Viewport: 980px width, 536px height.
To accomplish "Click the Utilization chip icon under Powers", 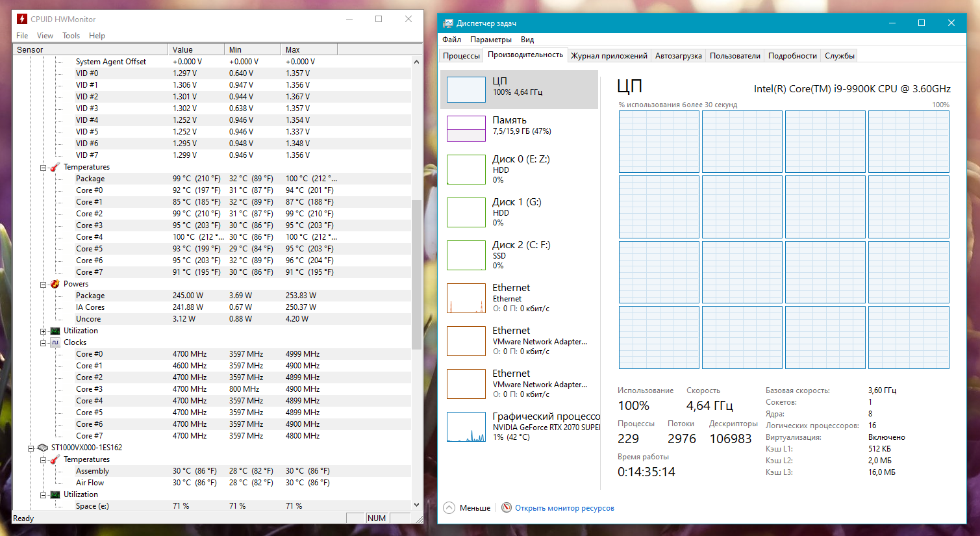I will (x=55, y=331).
